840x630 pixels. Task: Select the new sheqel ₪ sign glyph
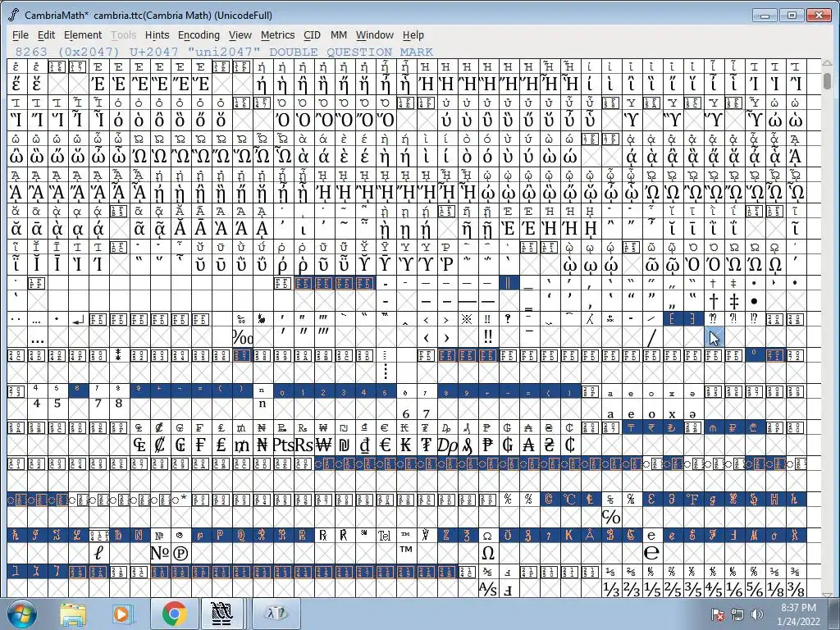344,445
